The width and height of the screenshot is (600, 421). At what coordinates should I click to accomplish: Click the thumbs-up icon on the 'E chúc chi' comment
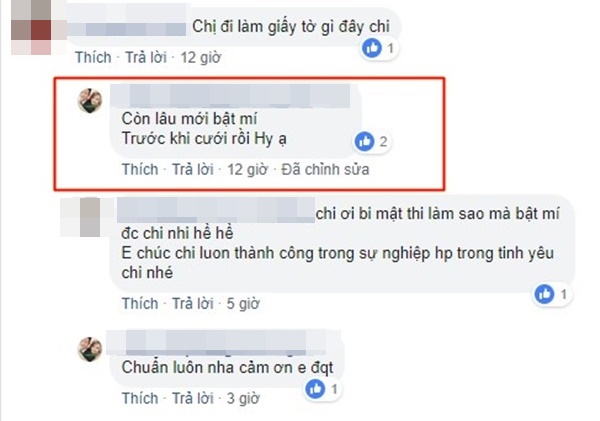544,294
